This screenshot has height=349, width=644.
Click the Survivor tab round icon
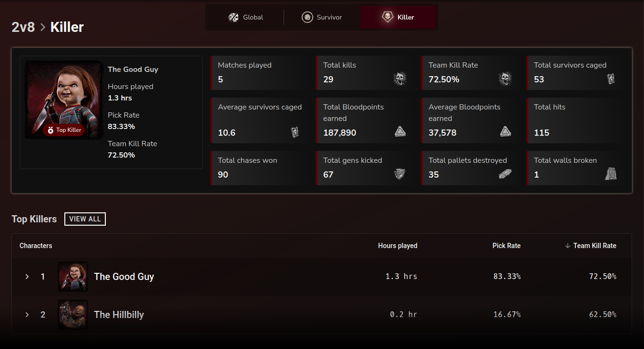307,17
